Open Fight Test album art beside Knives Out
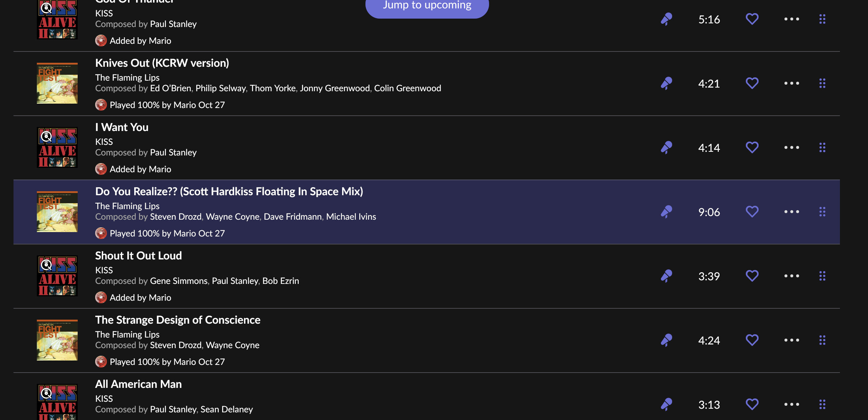 tap(57, 83)
